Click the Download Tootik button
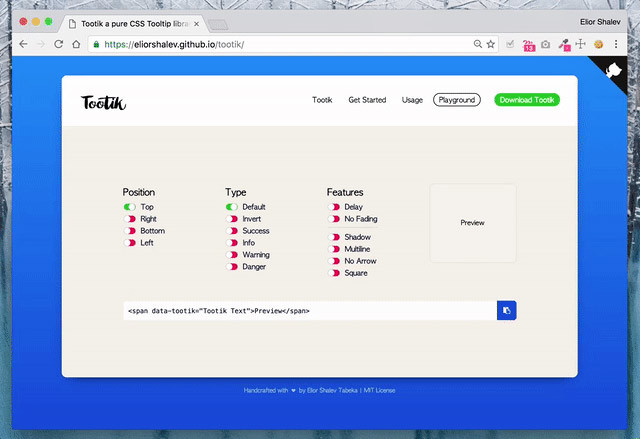 pyautogui.click(x=527, y=100)
